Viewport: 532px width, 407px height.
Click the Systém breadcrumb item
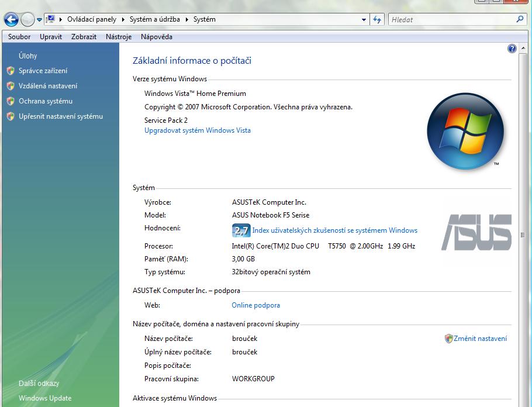[204, 19]
